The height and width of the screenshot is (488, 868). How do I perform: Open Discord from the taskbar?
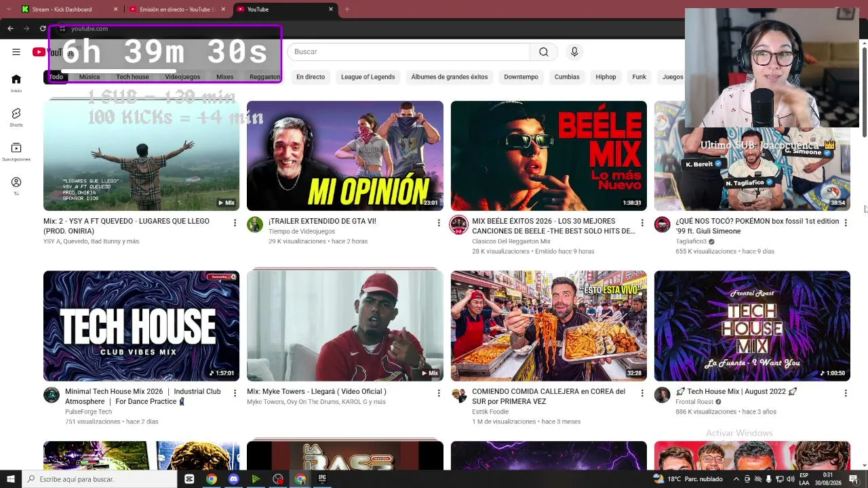coord(234,479)
